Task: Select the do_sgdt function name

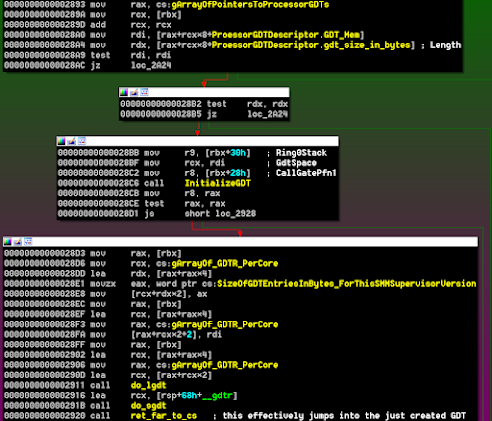Action: click(x=148, y=406)
